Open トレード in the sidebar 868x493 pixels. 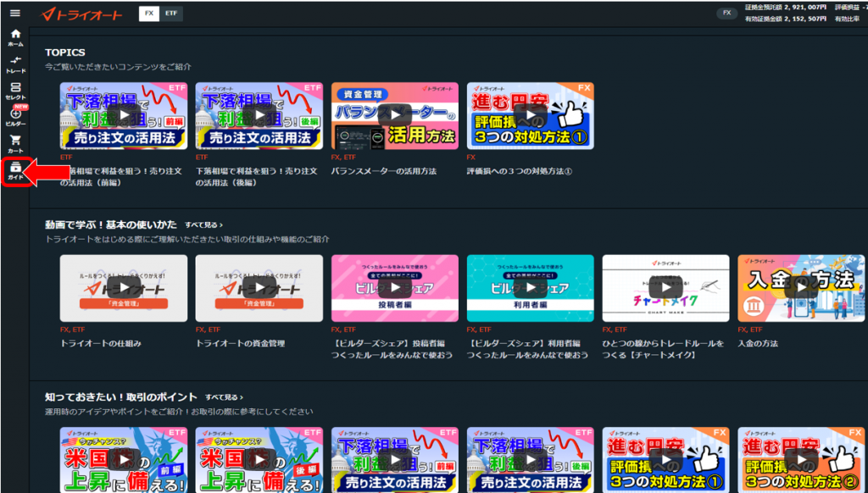(x=15, y=64)
